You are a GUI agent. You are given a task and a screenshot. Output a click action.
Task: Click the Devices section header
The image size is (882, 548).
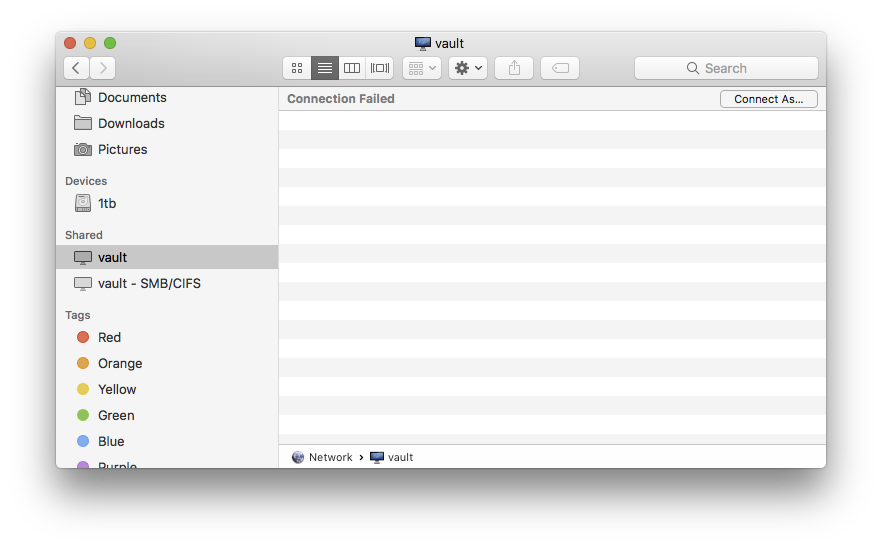[86, 181]
